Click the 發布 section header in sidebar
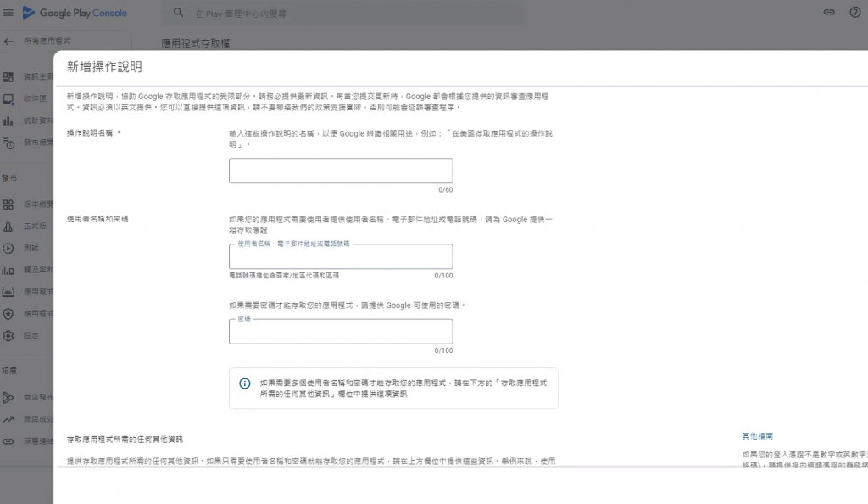The image size is (868, 504). click(x=9, y=178)
